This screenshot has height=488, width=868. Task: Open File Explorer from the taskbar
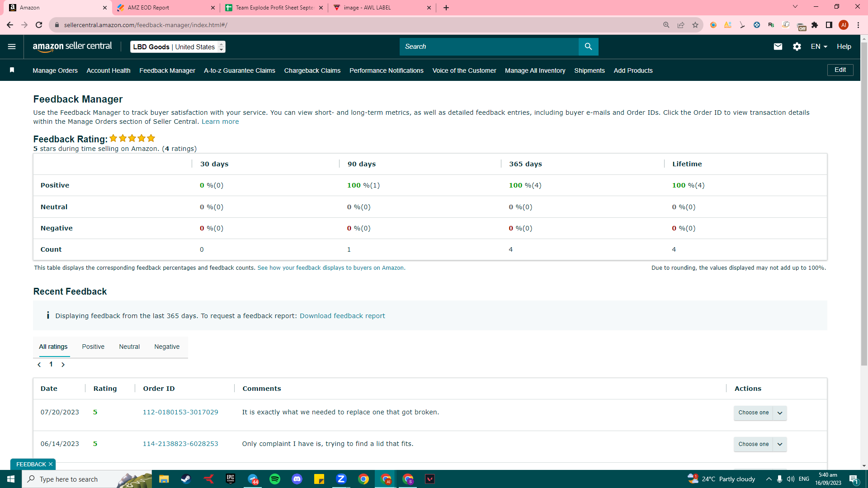164,479
